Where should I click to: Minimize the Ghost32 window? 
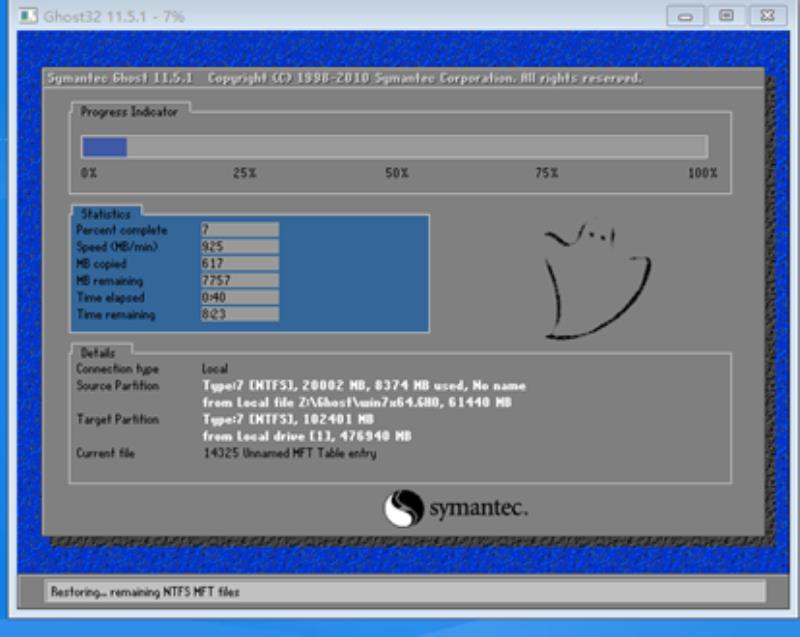[685, 16]
